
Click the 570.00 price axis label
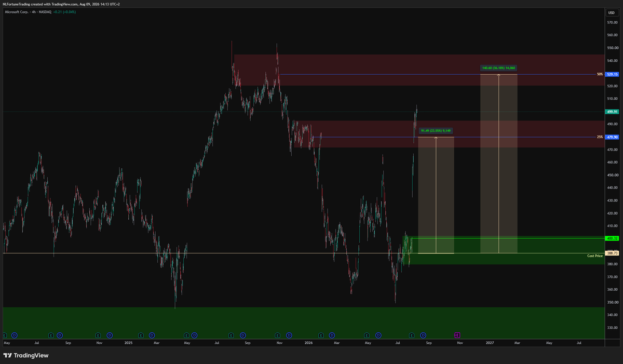[x=612, y=22]
